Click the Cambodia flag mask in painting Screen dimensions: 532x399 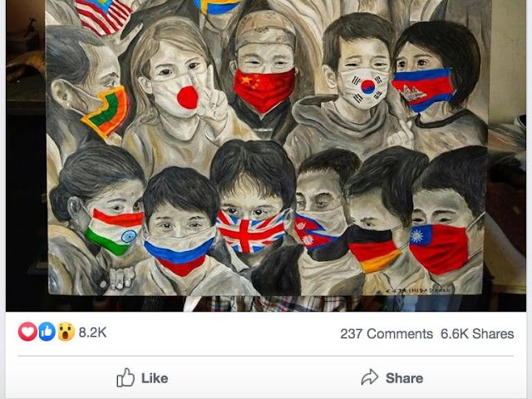click(423, 90)
